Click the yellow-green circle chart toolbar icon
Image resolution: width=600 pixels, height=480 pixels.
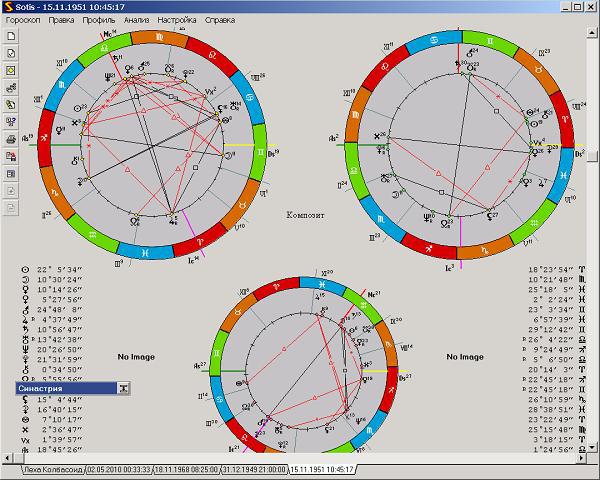click(10, 71)
